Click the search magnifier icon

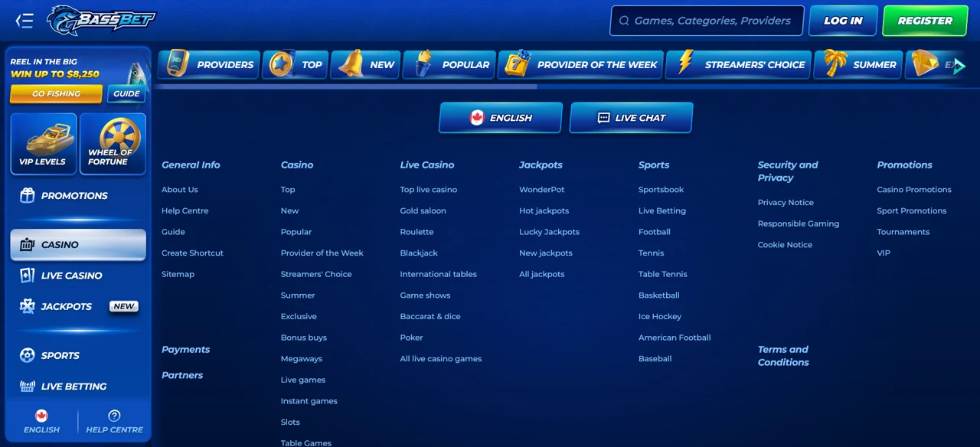tap(623, 21)
